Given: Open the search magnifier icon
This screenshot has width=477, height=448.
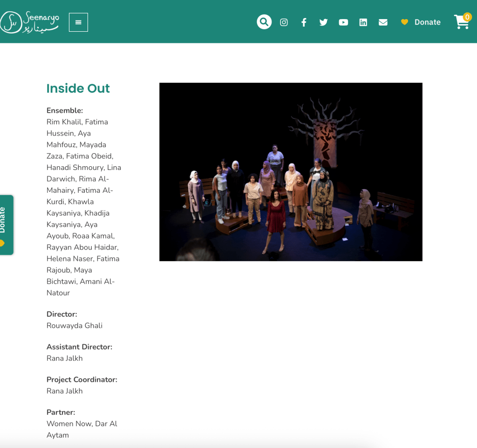Looking at the screenshot, I should [x=264, y=22].
